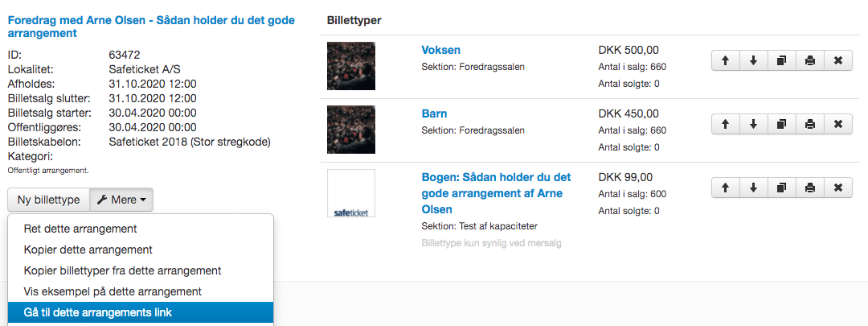Delete the Barn ticket type

838,125
